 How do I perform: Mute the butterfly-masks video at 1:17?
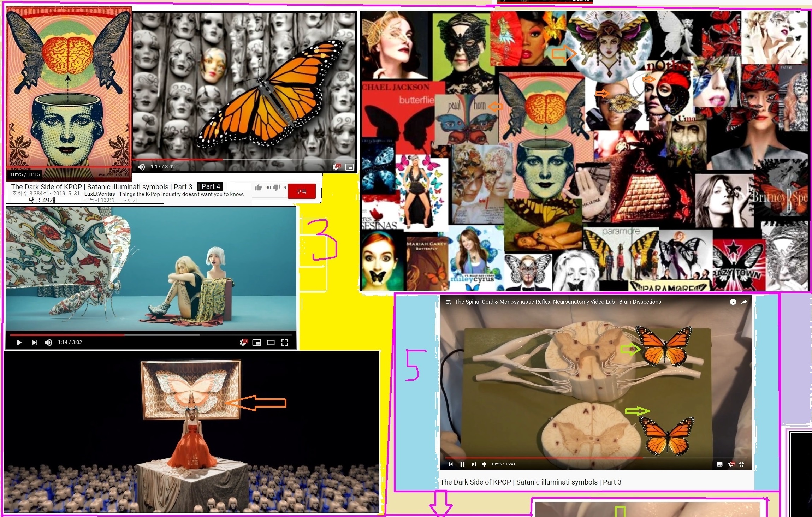tap(141, 167)
